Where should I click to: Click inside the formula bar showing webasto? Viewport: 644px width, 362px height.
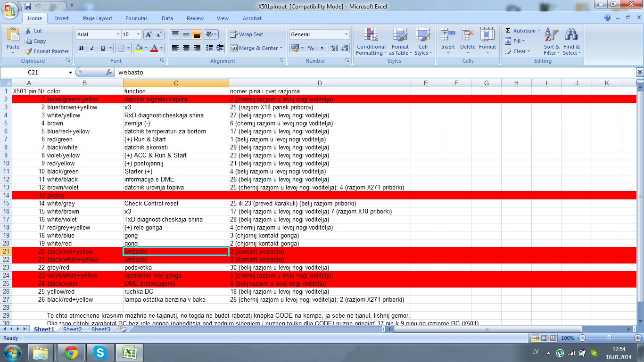point(375,72)
